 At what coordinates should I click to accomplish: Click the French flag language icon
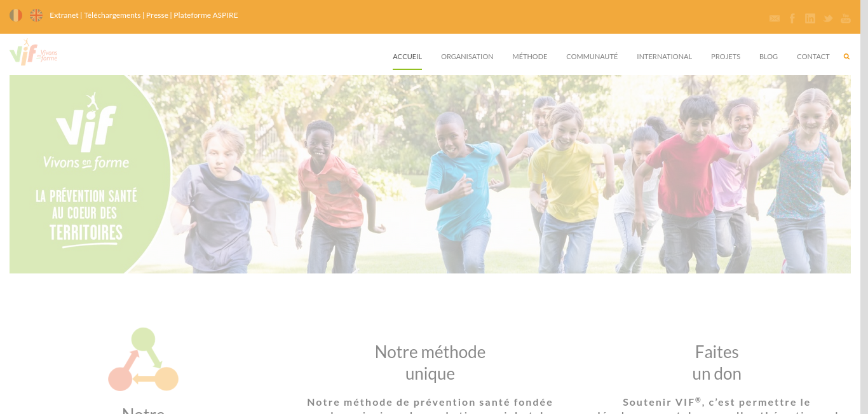(16, 15)
